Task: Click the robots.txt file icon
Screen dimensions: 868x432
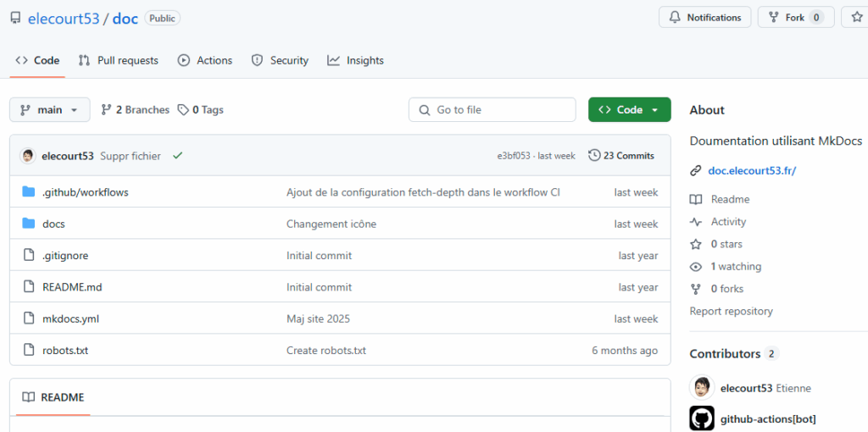Action: [x=28, y=351]
